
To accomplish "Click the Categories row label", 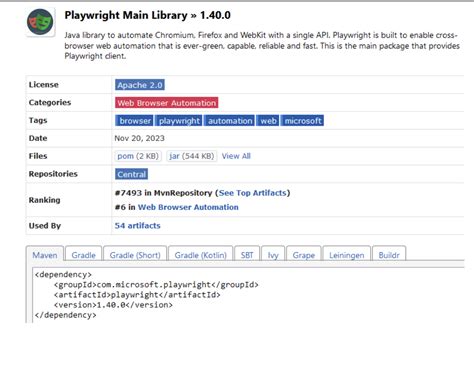I will (50, 102).
